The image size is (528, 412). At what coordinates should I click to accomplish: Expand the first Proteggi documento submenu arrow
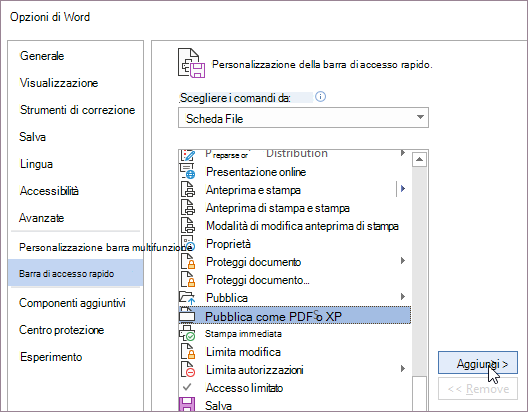tap(402, 261)
